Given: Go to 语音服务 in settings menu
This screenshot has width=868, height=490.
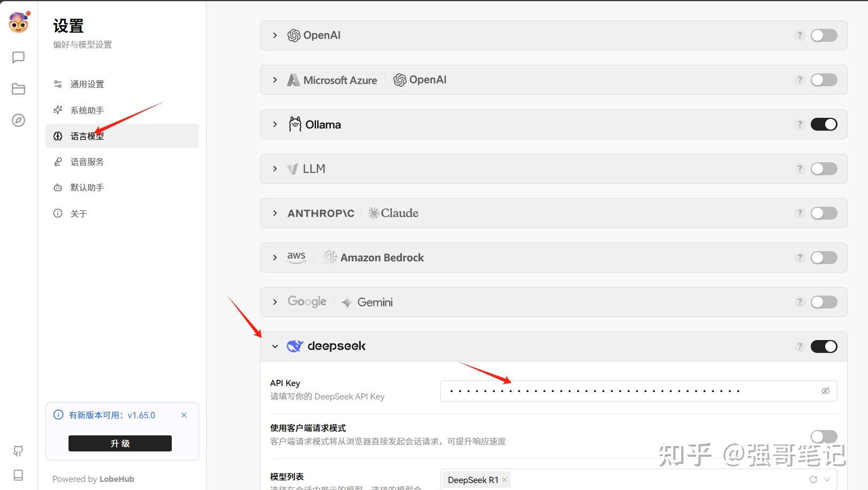Looking at the screenshot, I should point(122,162).
